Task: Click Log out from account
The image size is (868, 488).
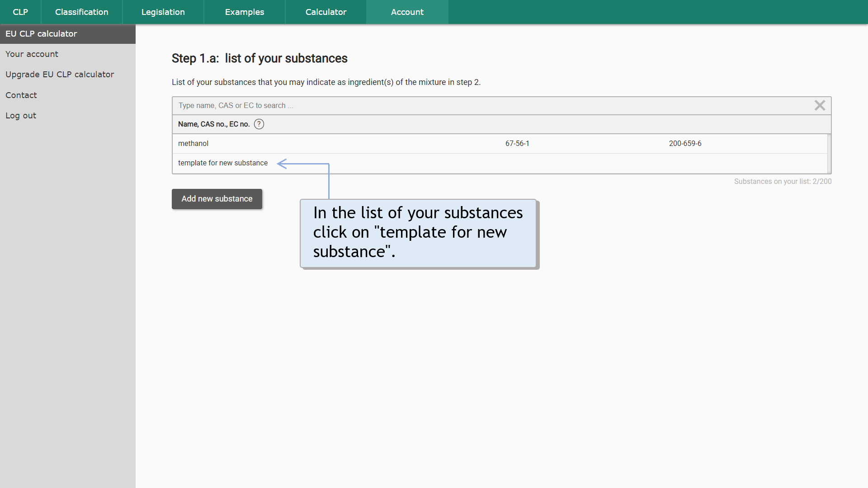Action: pyautogui.click(x=20, y=115)
